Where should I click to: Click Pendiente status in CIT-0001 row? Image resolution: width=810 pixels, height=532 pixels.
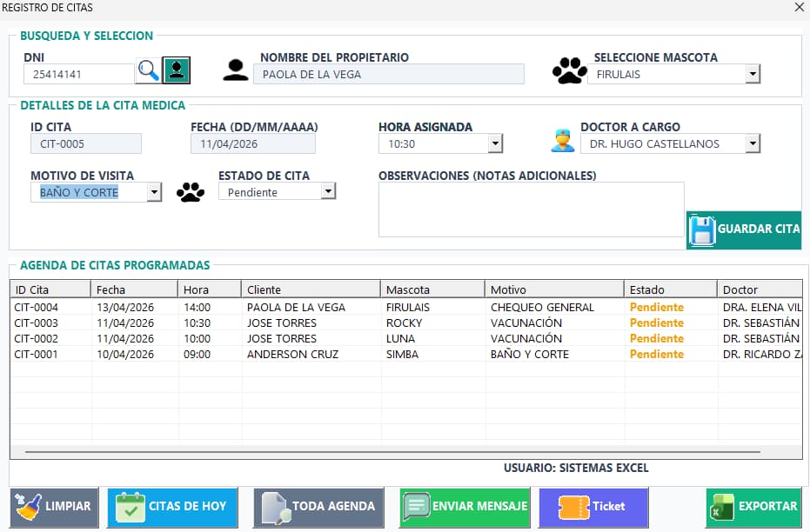coord(657,354)
